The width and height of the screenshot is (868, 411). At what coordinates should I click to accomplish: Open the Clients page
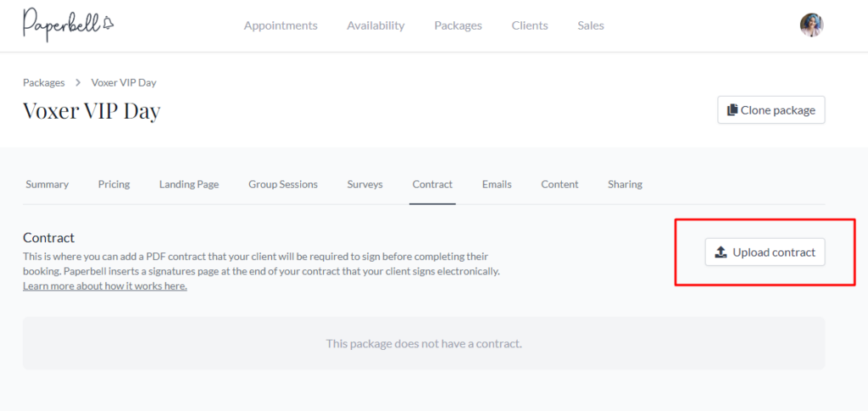coord(530,25)
